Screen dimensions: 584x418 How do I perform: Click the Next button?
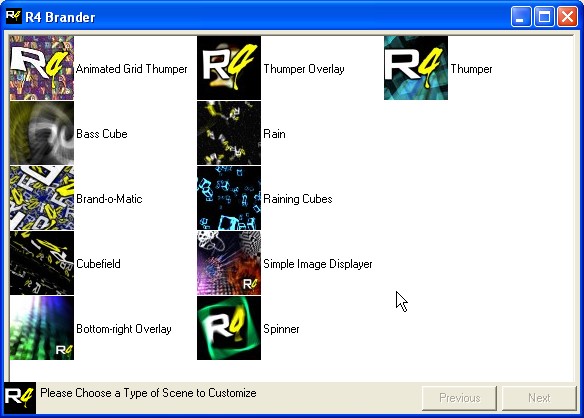pyautogui.click(x=539, y=398)
